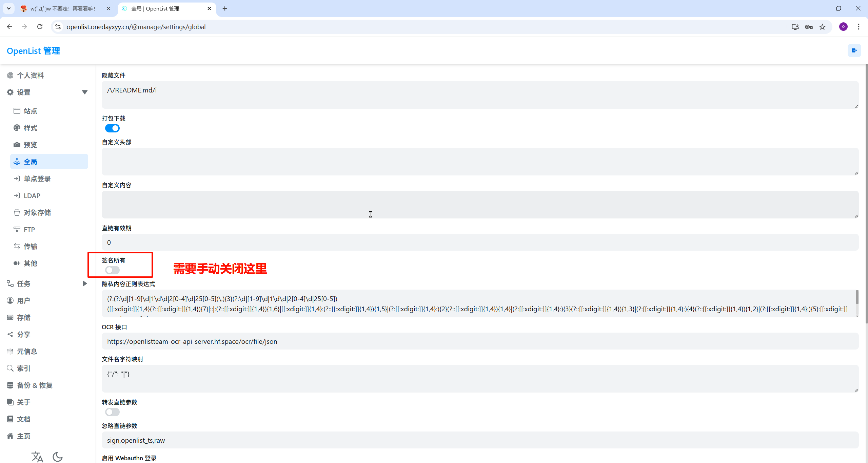Image resolution: width=868 pixels, height=463 pixels.
Task: Toggle dark mode with the moon icon
Action: 58,457
